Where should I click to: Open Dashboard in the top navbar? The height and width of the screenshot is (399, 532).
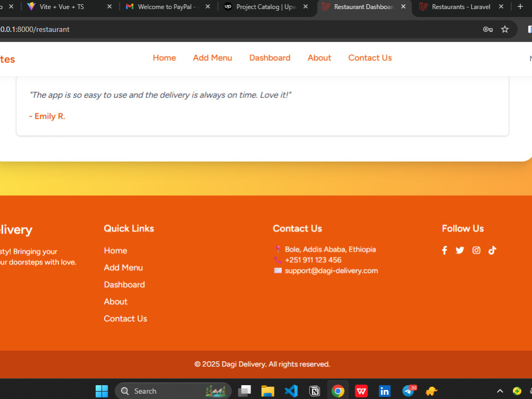click(x=270, y=58)
